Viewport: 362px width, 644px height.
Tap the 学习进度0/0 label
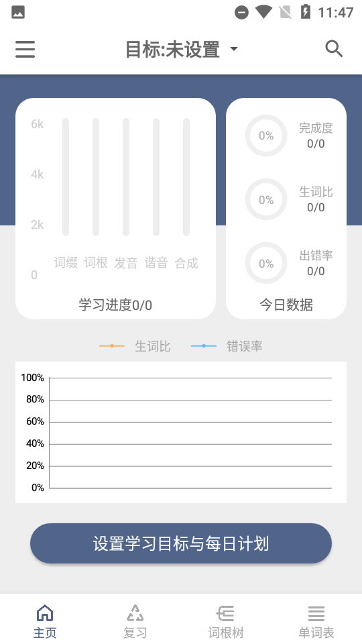click(115, 305)
